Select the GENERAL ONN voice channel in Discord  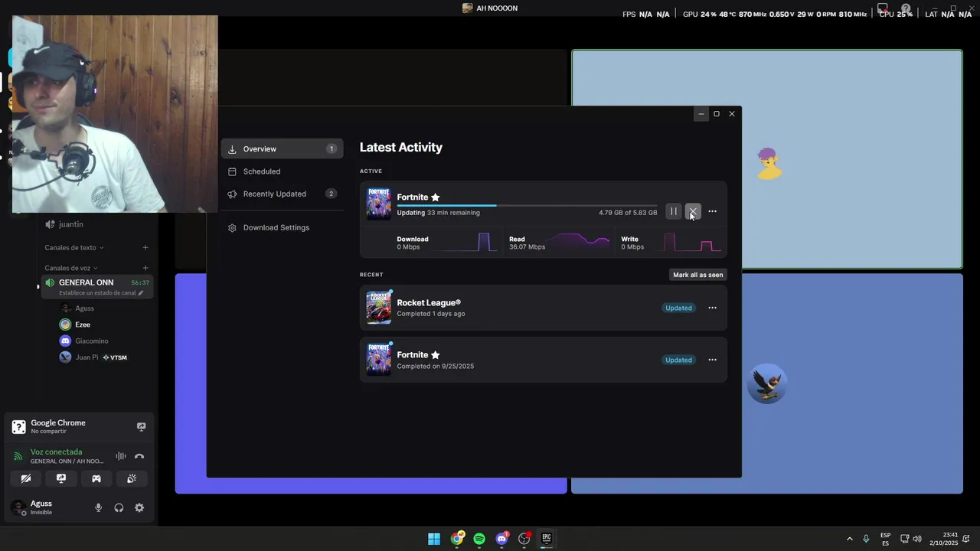point(97,287)
